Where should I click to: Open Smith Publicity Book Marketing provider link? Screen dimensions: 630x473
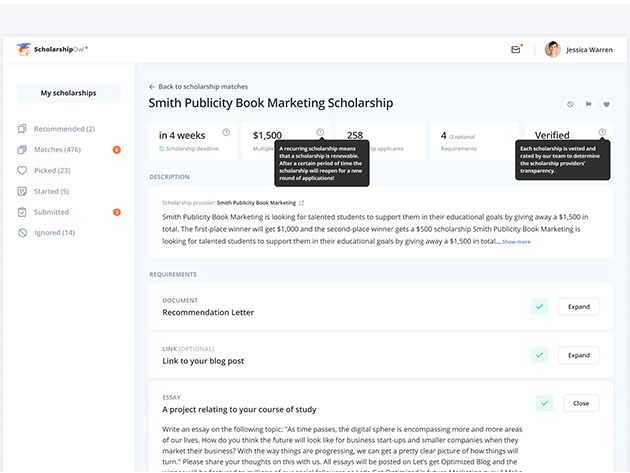(x=256, y=203)
